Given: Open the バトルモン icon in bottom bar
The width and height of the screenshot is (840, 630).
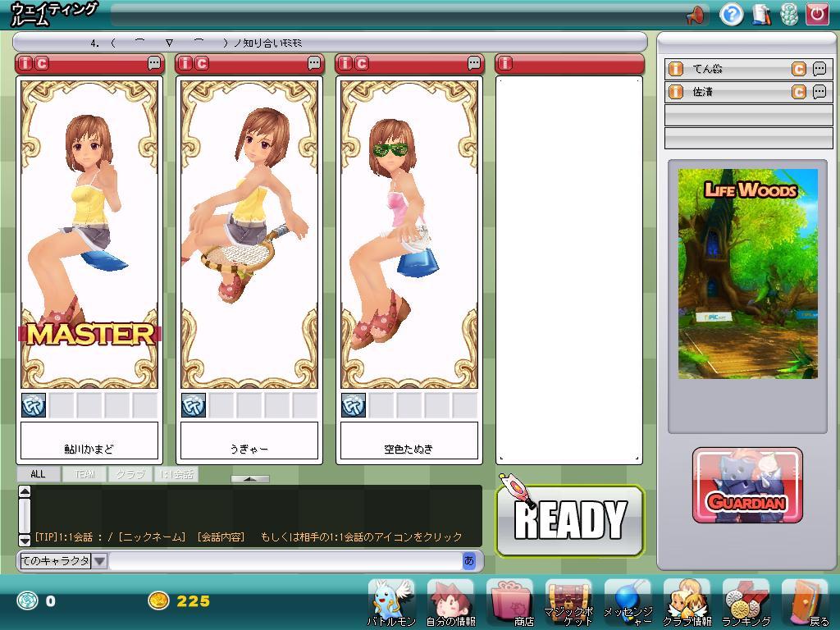Looking at the screenshot, I should (391, 602).
